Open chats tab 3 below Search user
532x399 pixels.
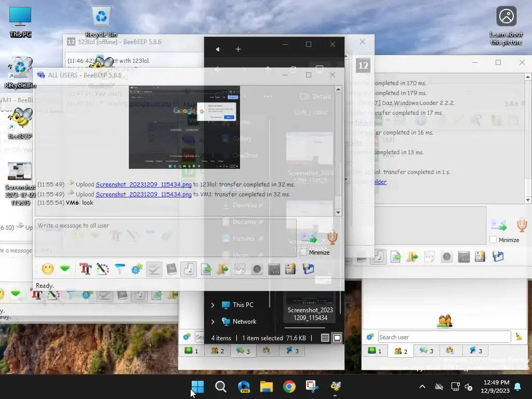coord(427,351)
